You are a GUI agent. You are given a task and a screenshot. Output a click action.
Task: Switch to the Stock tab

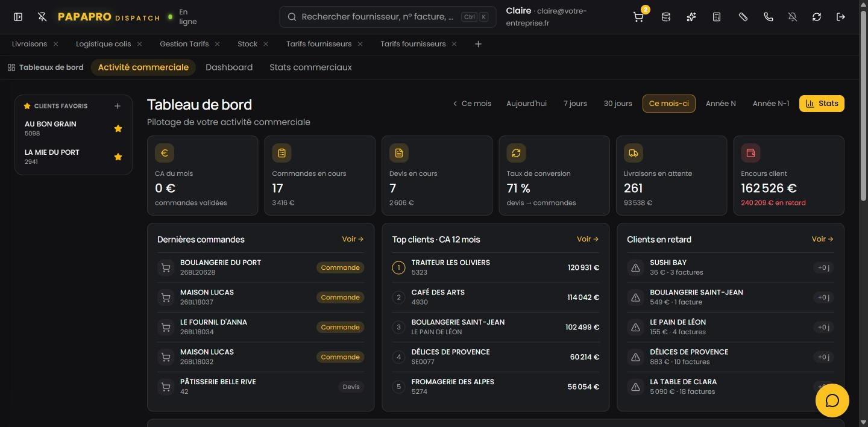[247, 44]
